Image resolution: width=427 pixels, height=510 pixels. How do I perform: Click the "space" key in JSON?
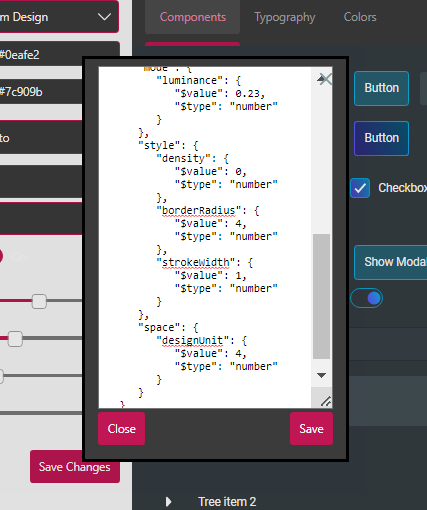coord(159,328)
